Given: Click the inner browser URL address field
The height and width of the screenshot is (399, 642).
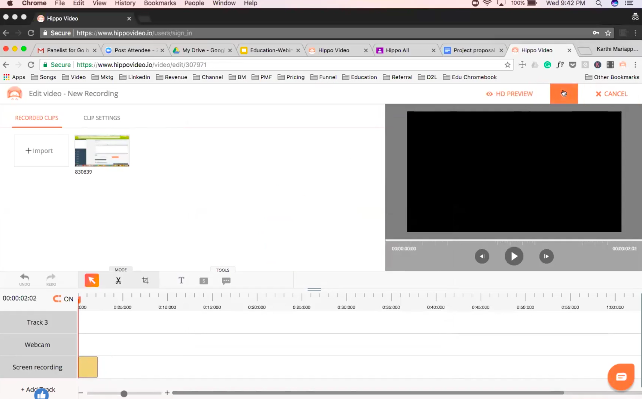Looking at the screenshot, I should pyautogui.click(x=276, y=65).
